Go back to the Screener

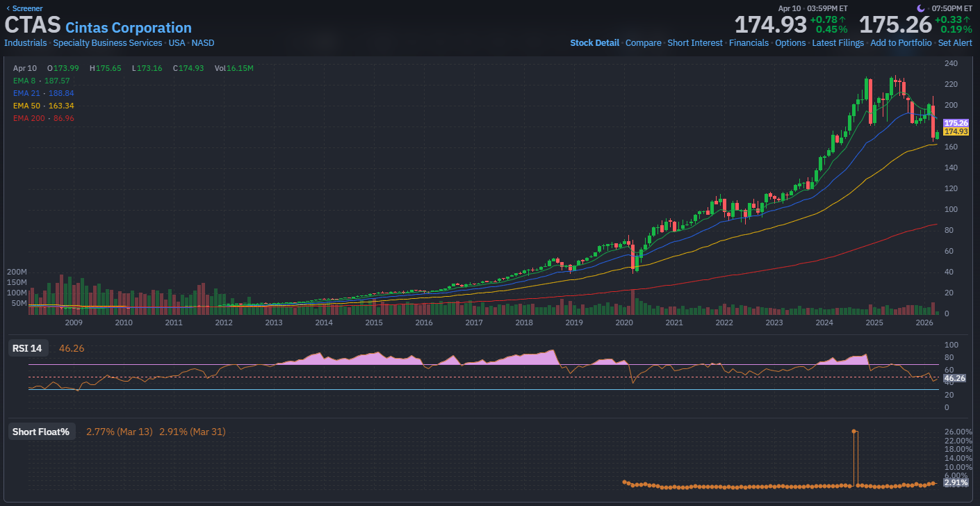(24, 8)
